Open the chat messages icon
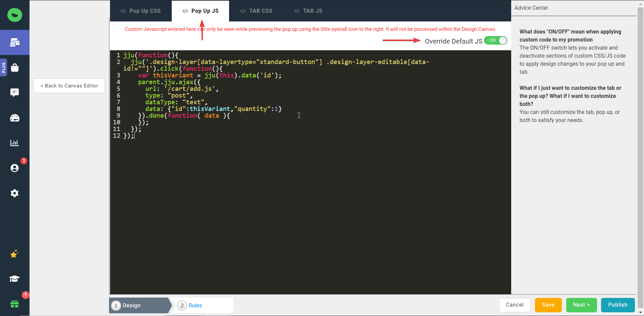The height and width of the screenshot is (316, 644). (14, 92)
